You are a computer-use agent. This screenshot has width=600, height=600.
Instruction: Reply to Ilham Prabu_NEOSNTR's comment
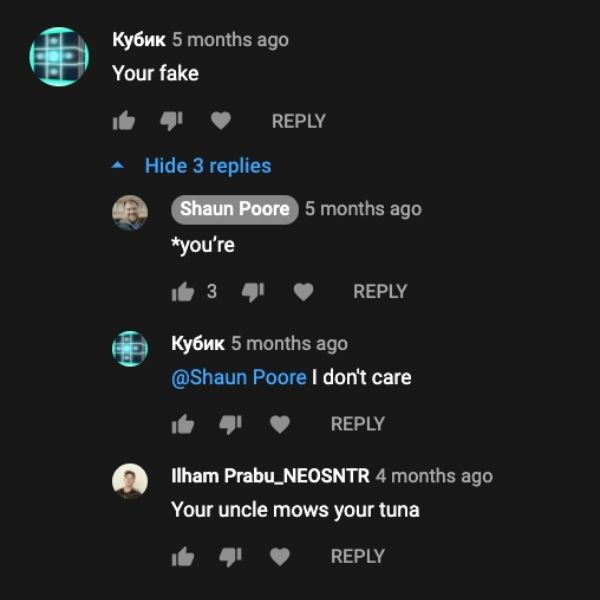[358, 556]
